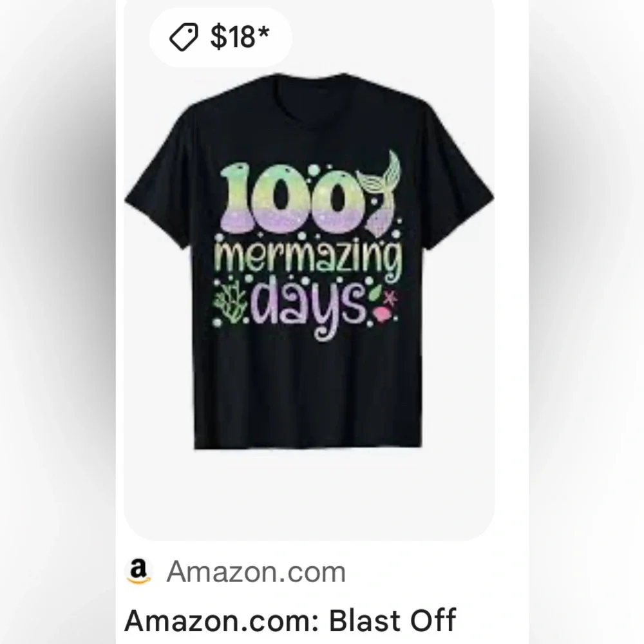Viewport: 644px width, 644px height.
Task: Click the price tag icon
Action: (x=184, y=37)
